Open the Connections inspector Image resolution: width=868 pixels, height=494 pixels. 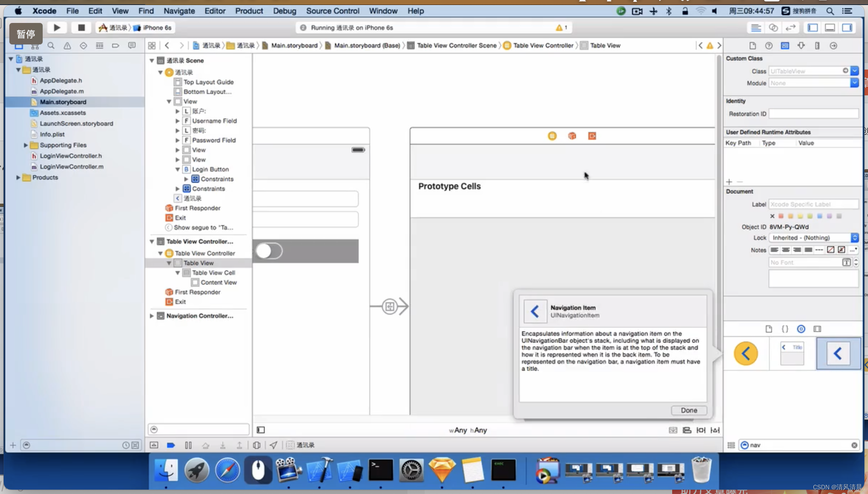pyautogui.click(x=833, y=46)
